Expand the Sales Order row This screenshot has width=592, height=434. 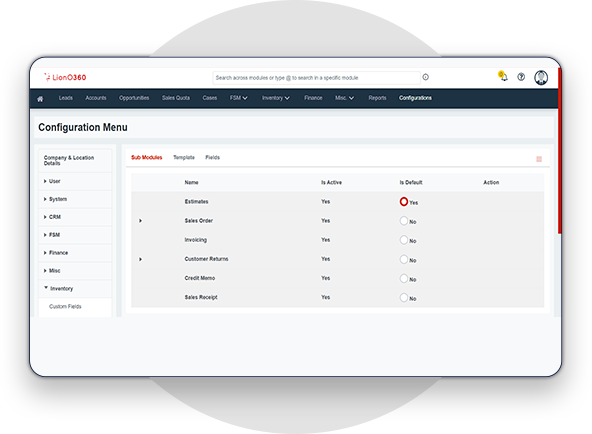(140, 221)
